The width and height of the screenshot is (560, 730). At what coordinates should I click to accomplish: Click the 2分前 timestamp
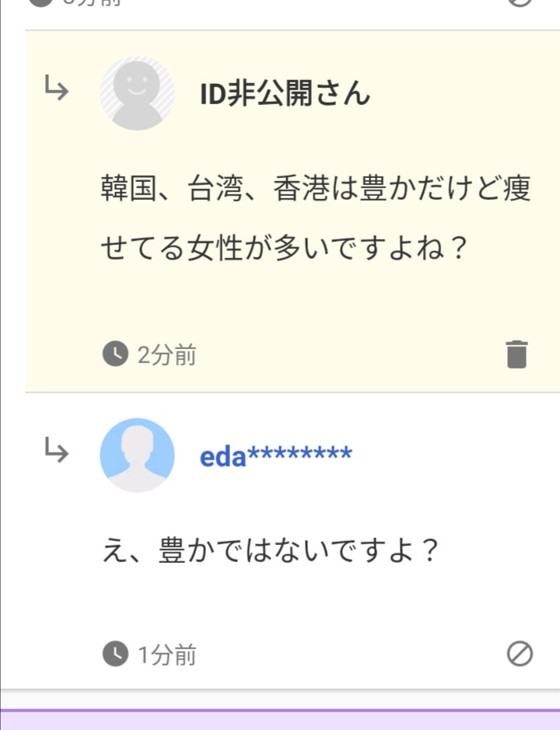click(166, 355)
